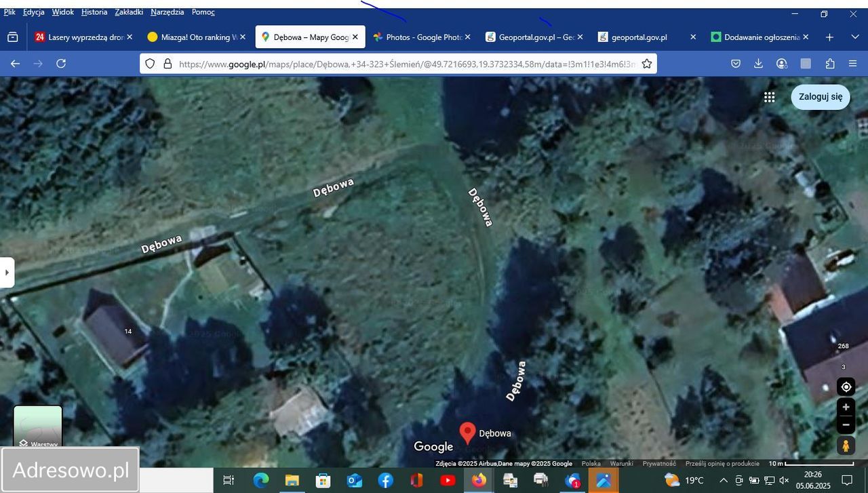The width and height of the screenshot is (868, 493).
Task: Open the Firefox View tab overview
Action: pos(12,37)
